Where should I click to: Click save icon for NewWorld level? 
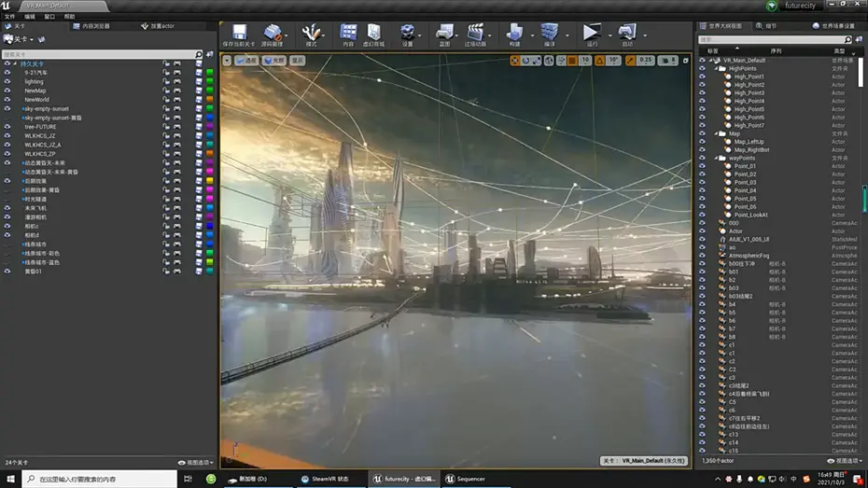click(199, 100)
